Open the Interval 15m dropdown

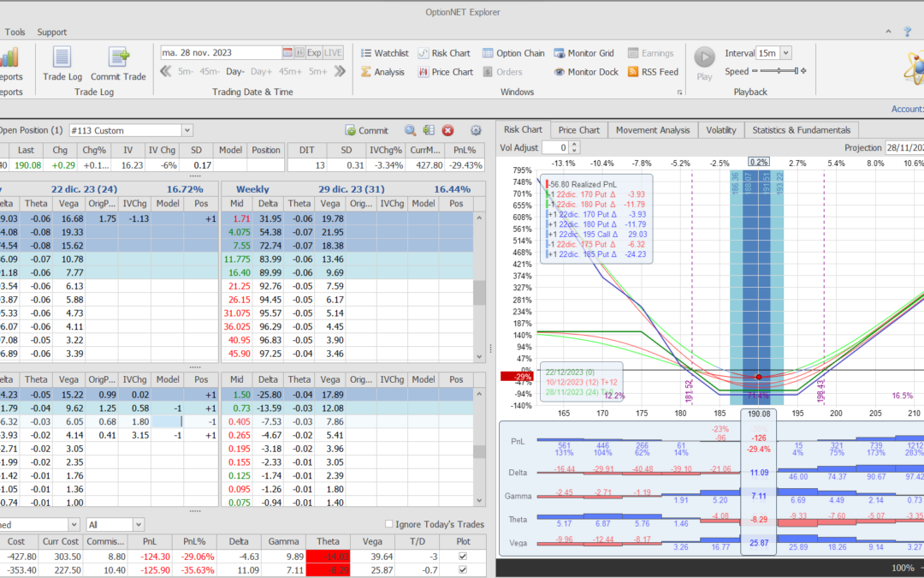coord(785,53)
